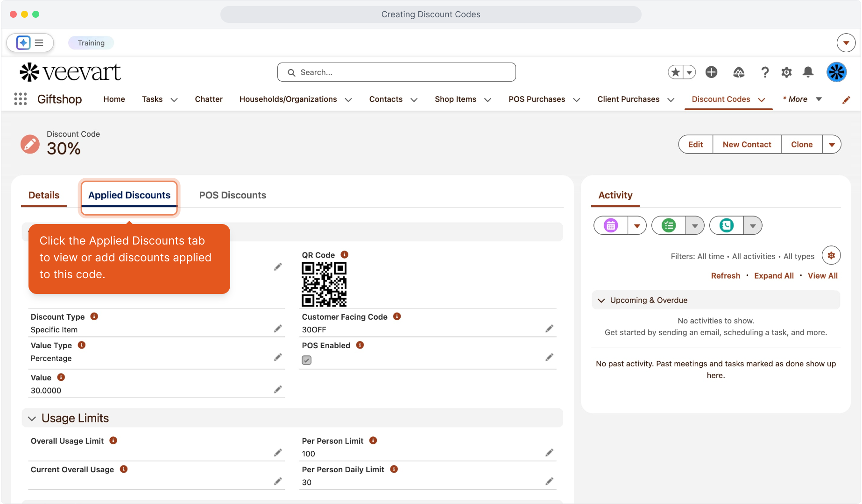The height and width of the screenshot is (504, 862).
Task: Expand the Shop Items nav dropdown
Action: [488, 99]
